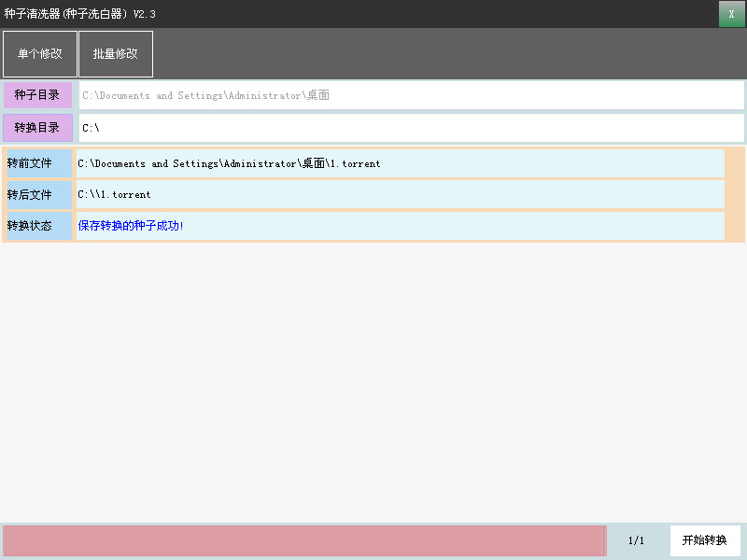Click the 1/1 progress counter

pyautogui.click(x=636, y=540)
